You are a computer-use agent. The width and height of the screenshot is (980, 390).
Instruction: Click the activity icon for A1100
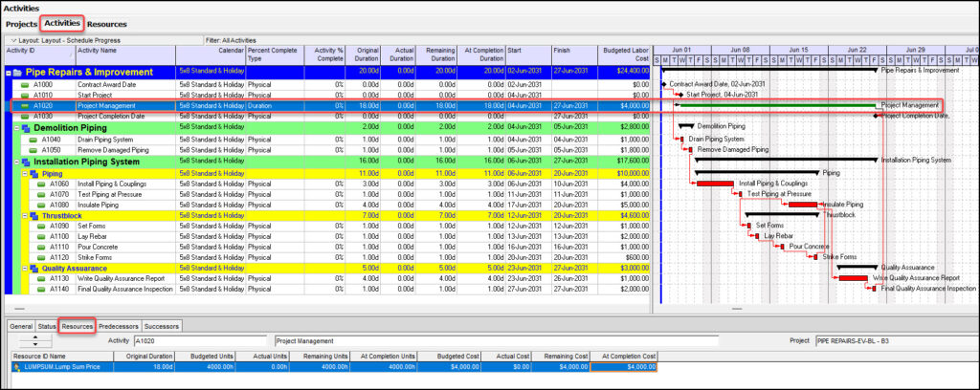pyautogui.click(x=42, y=236)
